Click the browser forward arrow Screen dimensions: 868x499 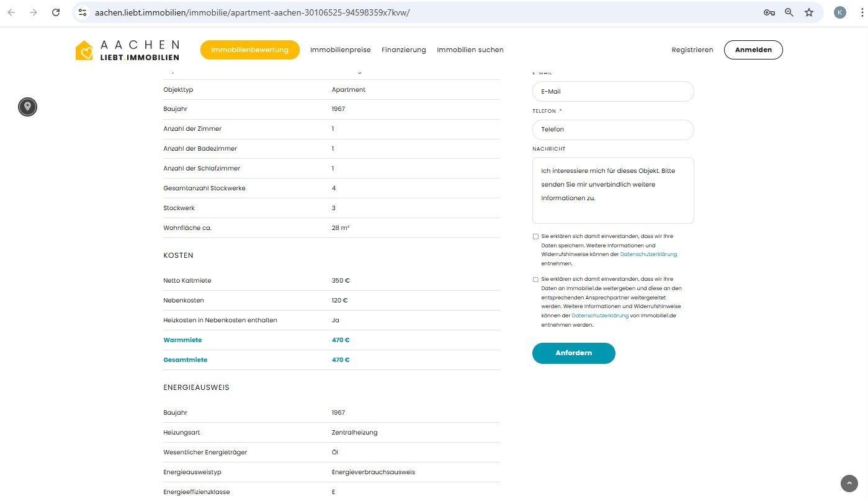coord(34,12)
